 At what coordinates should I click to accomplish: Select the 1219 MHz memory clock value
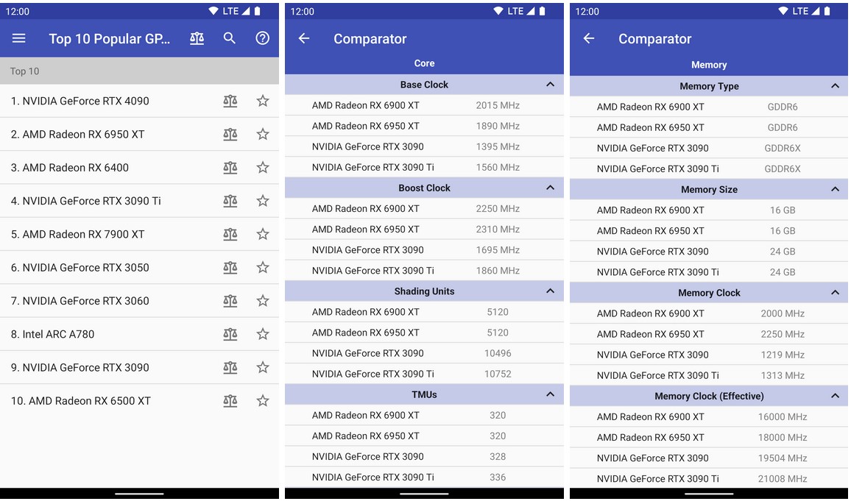(x=783, y=355)
